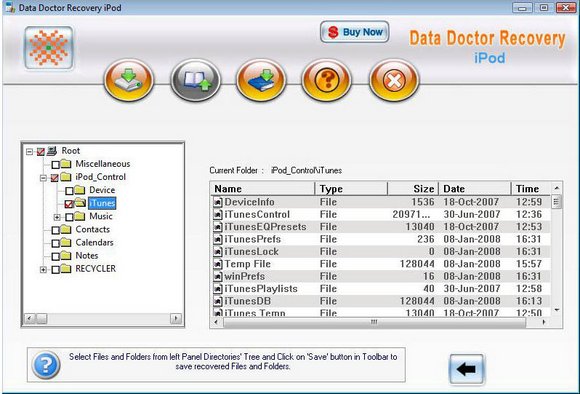Image resolution: width=580 pixels, height=394 pixels.
Task: Select the Miscellaneous folder label
Action: coord(102,164)
